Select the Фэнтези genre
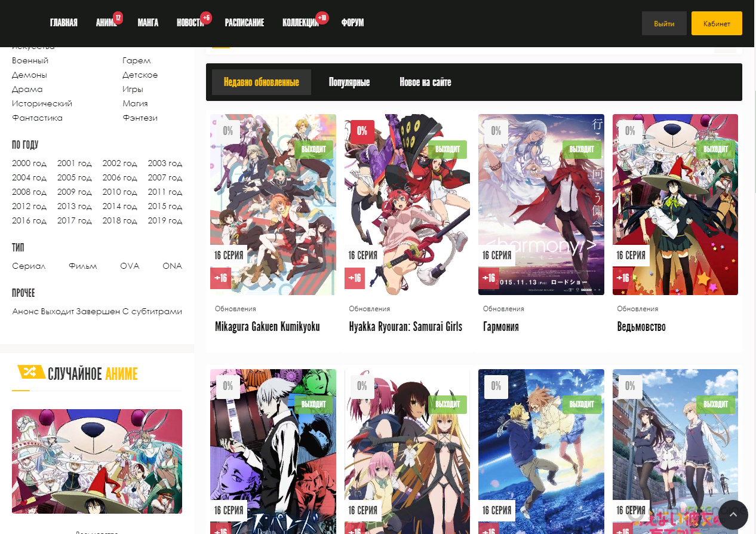756x534 pixels. pos(140,118)
